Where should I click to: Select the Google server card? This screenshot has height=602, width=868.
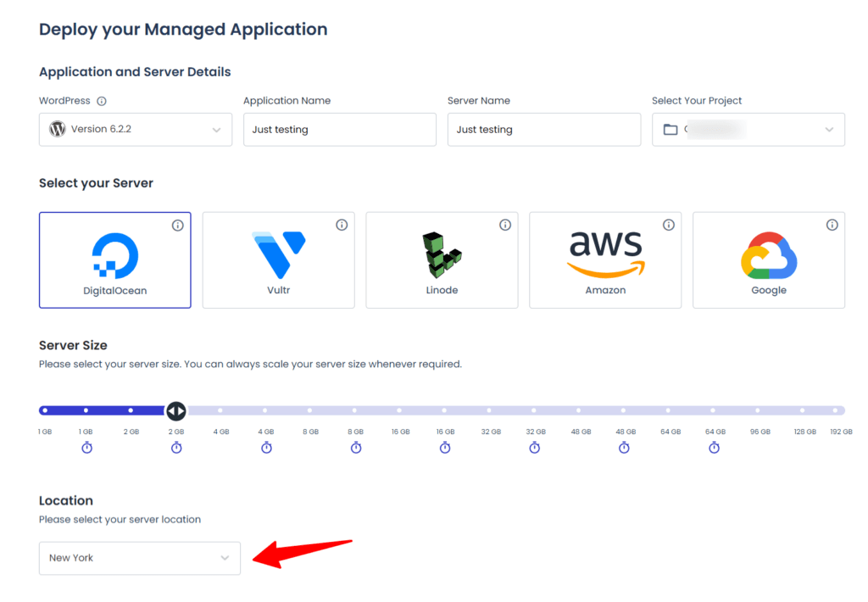tap(768, 259)
